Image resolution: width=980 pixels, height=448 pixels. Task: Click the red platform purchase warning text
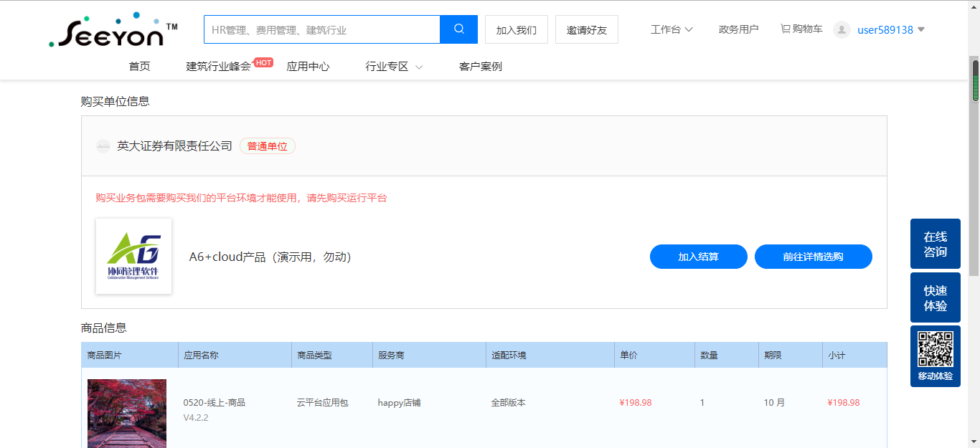(241, 198)
